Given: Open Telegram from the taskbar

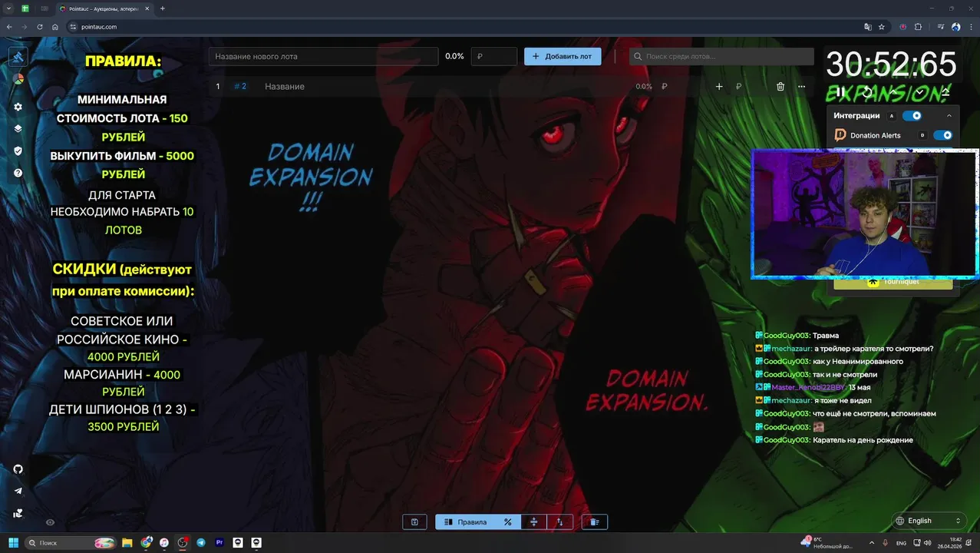Looking at the screenshot, I should coord(201,543).
